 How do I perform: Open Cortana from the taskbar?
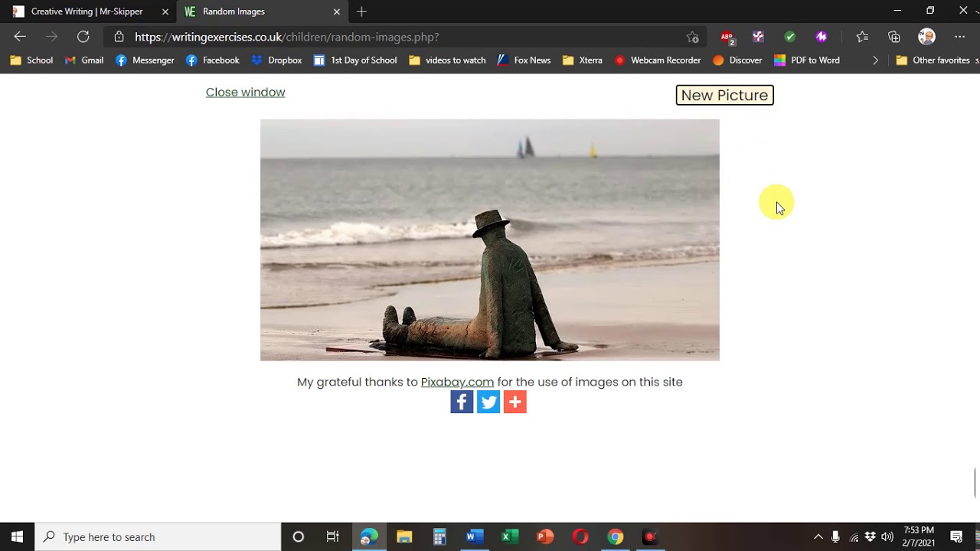(x=299, y=536)
